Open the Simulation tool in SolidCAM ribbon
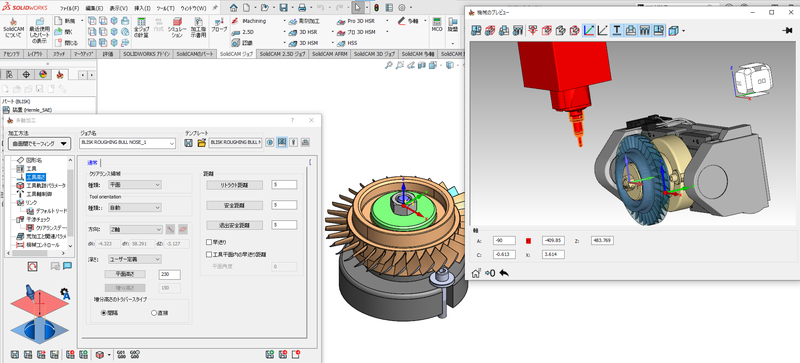This screenshot has width=800, height=363. (x=177, y=28)
